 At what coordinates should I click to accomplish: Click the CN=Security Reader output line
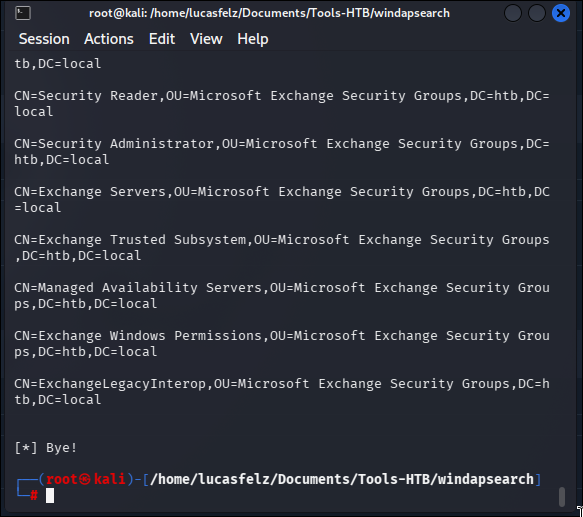click(x=282, y=104)
